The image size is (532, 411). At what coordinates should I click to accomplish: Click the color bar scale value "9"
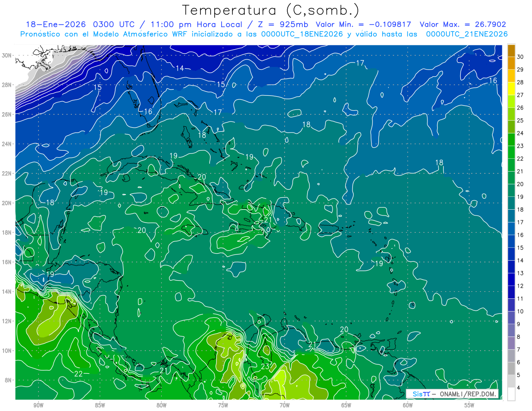point(519,324)
